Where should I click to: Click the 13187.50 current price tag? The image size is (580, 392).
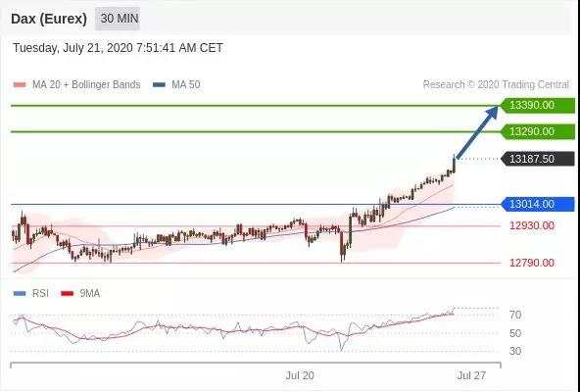click(x=538, y=159)
